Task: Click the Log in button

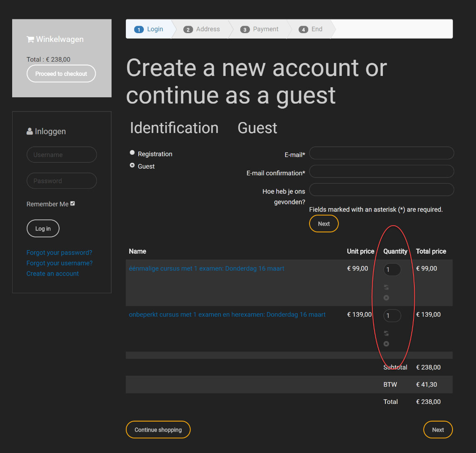Action: [43, 229]
